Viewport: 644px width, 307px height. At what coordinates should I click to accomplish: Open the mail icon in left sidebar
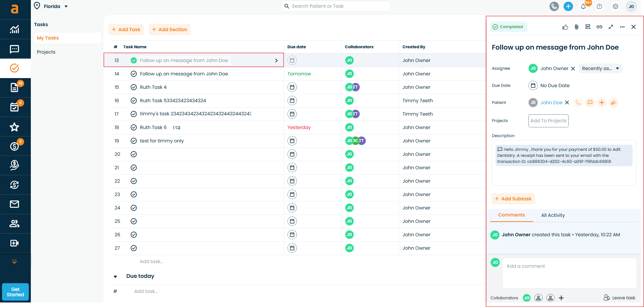[x=14, y=204]
